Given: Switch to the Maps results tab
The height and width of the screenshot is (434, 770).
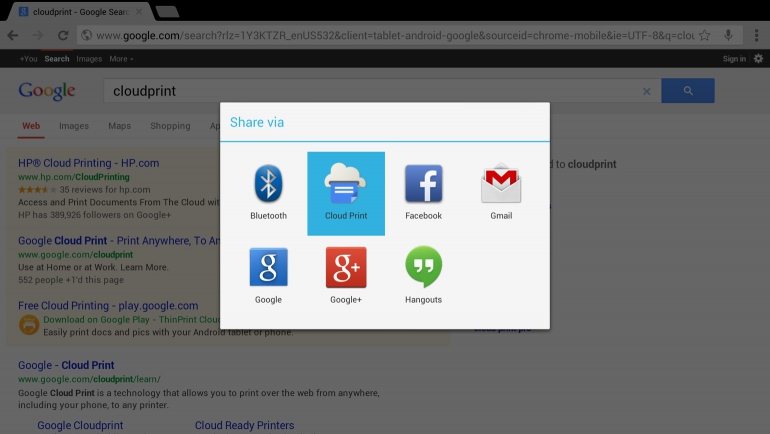Looking at the screenshot, I should [x=119, y=126].
